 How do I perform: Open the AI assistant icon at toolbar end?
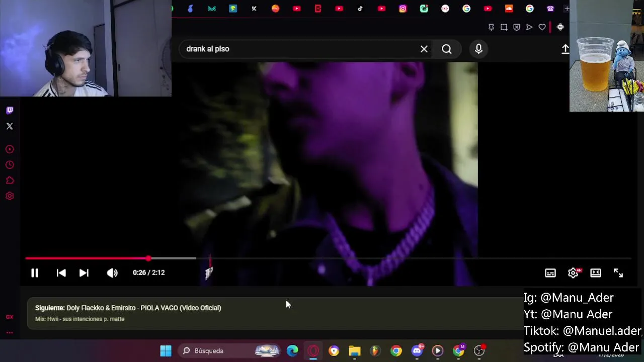(x=560, y=27)
